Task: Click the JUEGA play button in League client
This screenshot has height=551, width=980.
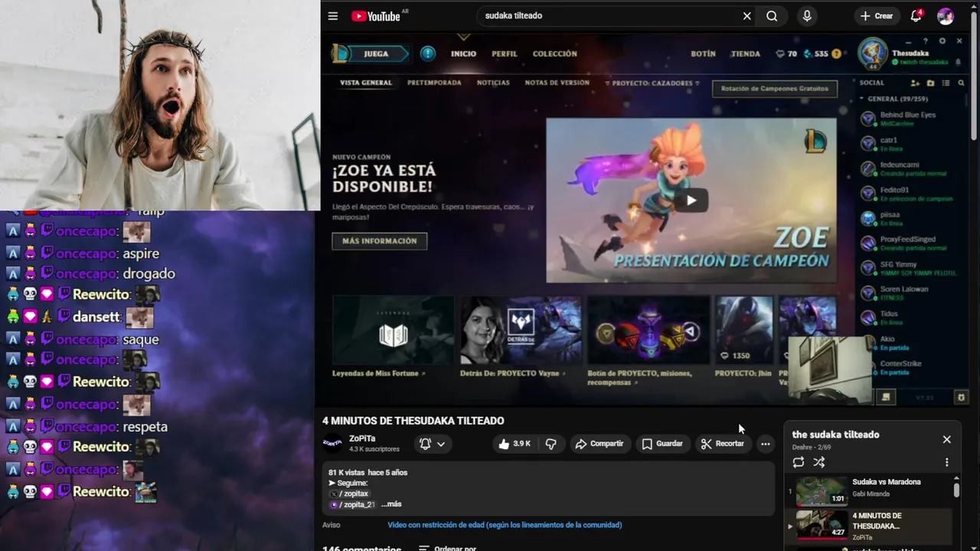Action: tap(375, 54)
